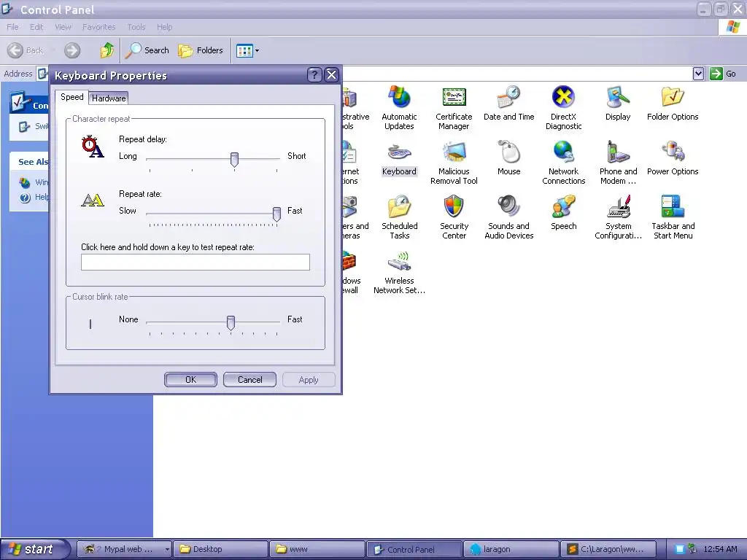Viewport: 747px width, 560px height.
Task: Open the Display settings icon
Action: (618, 104)
